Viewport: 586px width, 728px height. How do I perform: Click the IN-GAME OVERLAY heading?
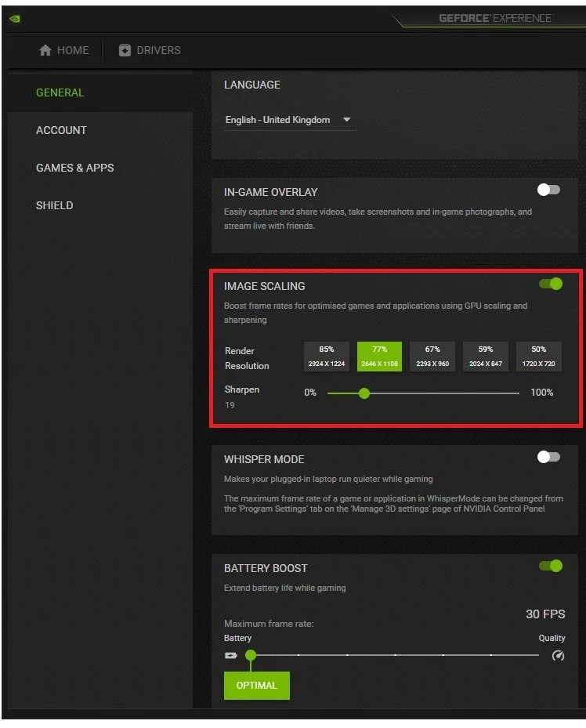[270, 192]
